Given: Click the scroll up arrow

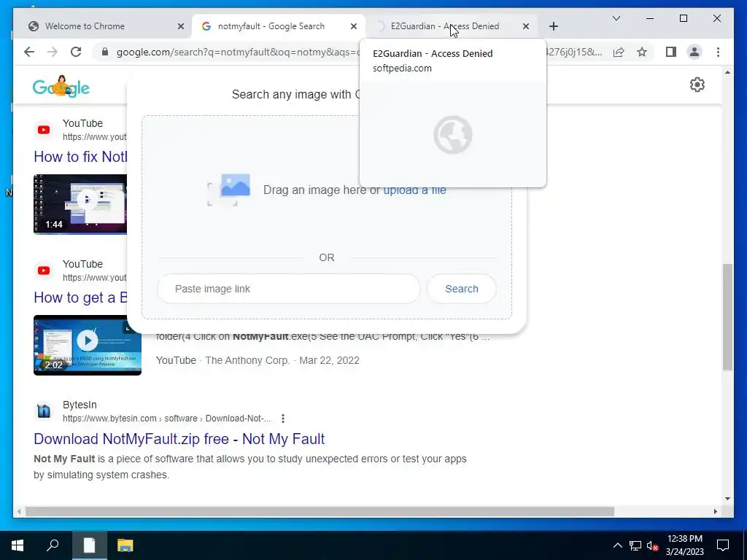Looking at the screenshot, I should click(727, 72).
